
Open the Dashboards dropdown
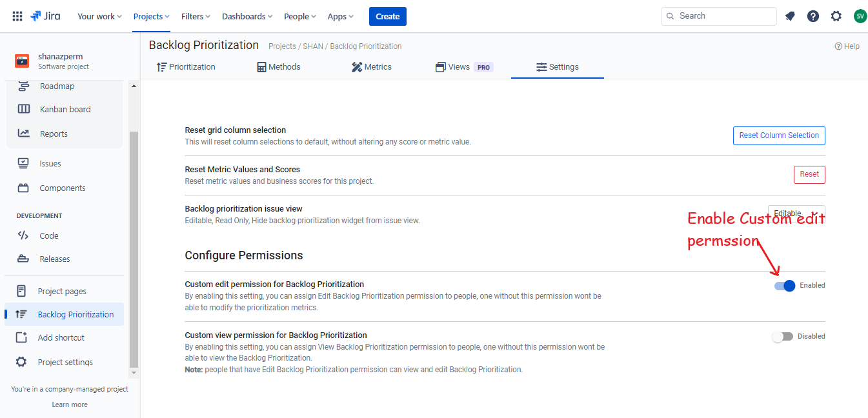(247, 17)
